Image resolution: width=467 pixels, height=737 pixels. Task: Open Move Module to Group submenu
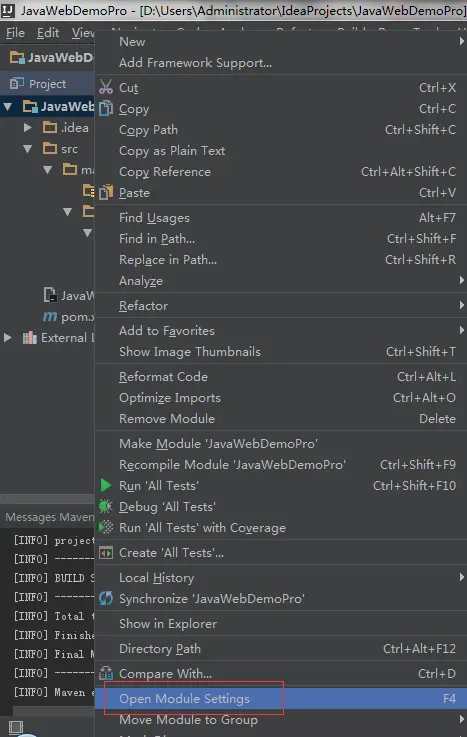[x=281, y=720]
